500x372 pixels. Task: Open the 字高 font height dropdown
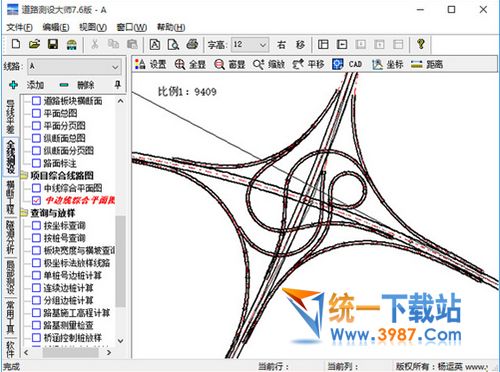point(250,44)
